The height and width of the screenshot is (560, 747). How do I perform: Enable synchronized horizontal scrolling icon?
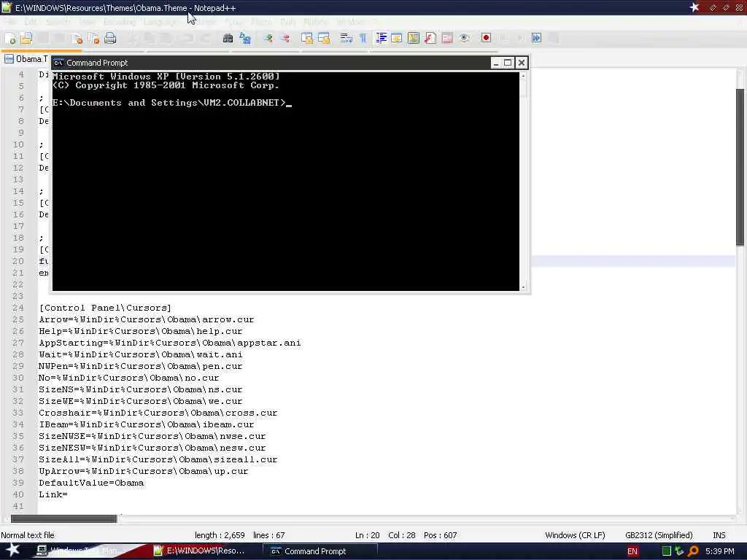coord(324,39)
